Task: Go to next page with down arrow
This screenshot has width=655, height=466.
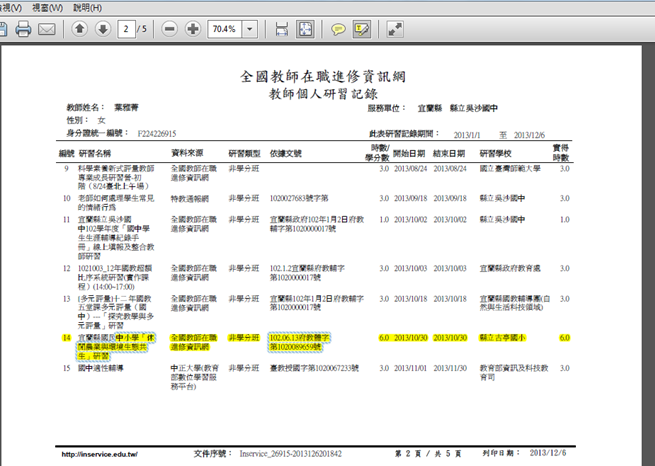Action: (x=102, y=29)
